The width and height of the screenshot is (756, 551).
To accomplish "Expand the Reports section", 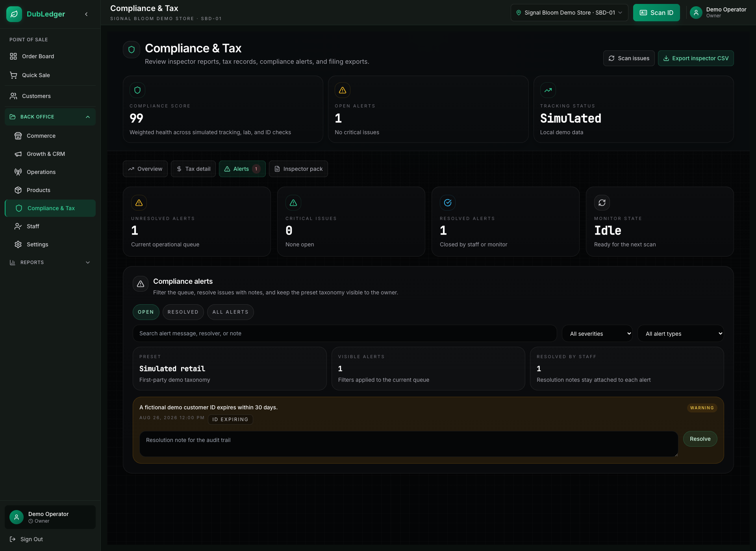I will coord(50,263).
